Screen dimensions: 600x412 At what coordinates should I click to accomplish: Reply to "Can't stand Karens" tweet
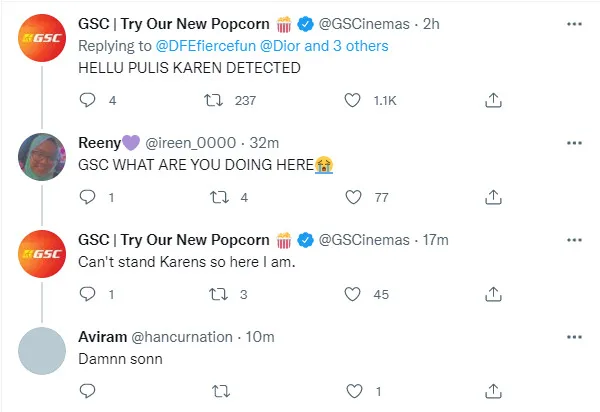coord(86,294)
